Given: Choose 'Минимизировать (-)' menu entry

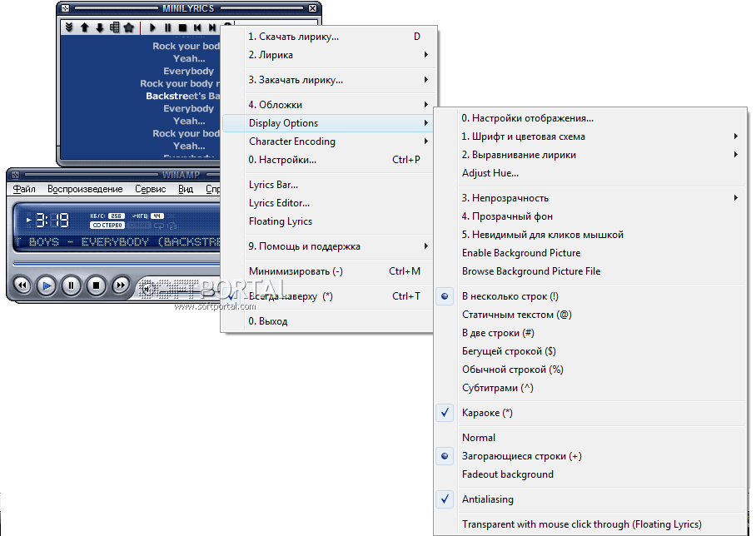Looking at the screenshot, I should [x=328, y=270].
